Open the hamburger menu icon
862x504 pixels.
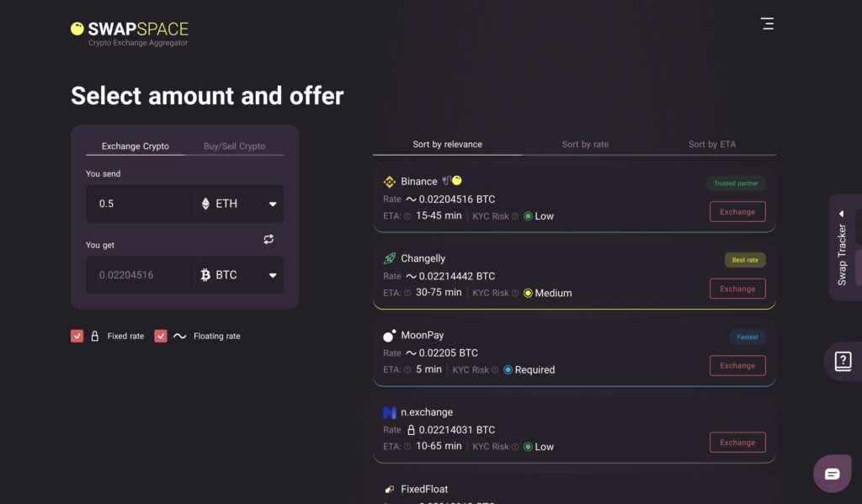(767, 24)
